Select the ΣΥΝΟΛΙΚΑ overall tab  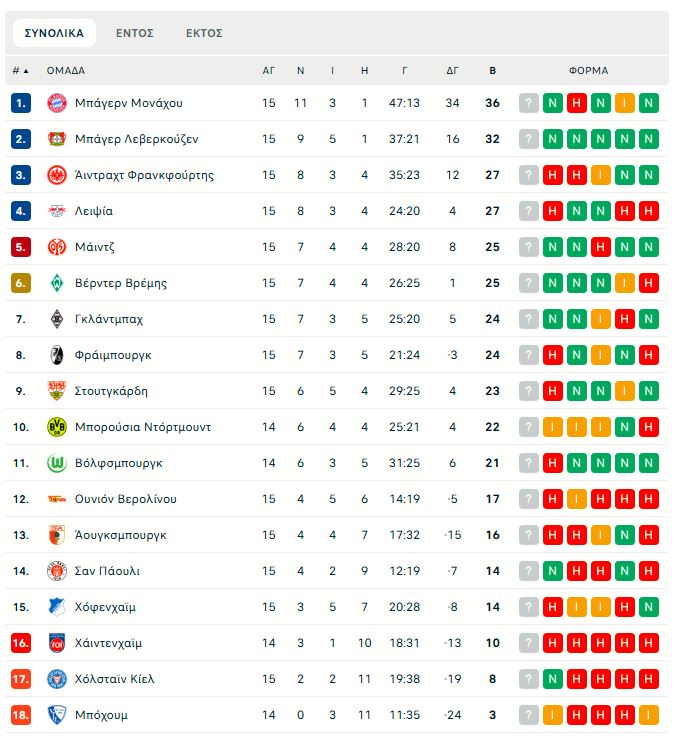click(54, 33)
